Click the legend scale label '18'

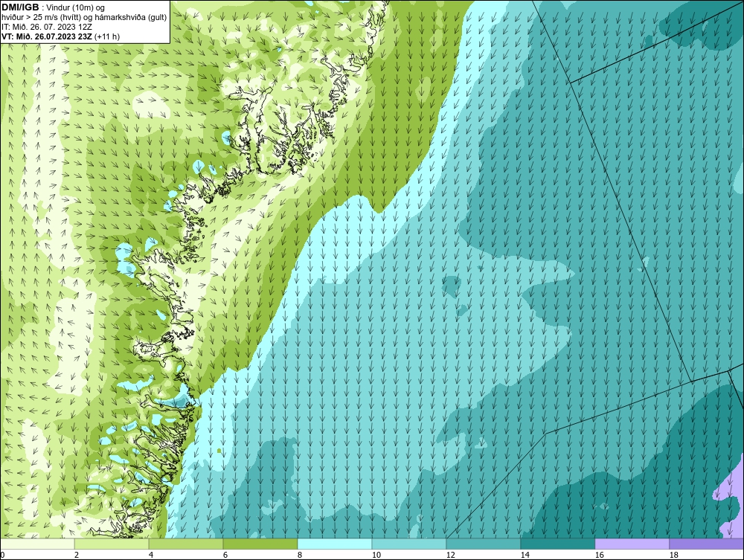click(x=673, y=555)
